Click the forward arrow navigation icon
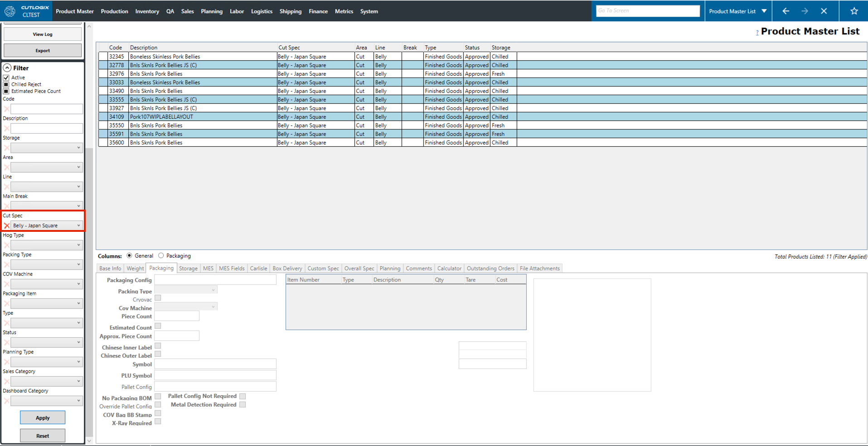Screen dimensions: 868x446 [805, 11]
